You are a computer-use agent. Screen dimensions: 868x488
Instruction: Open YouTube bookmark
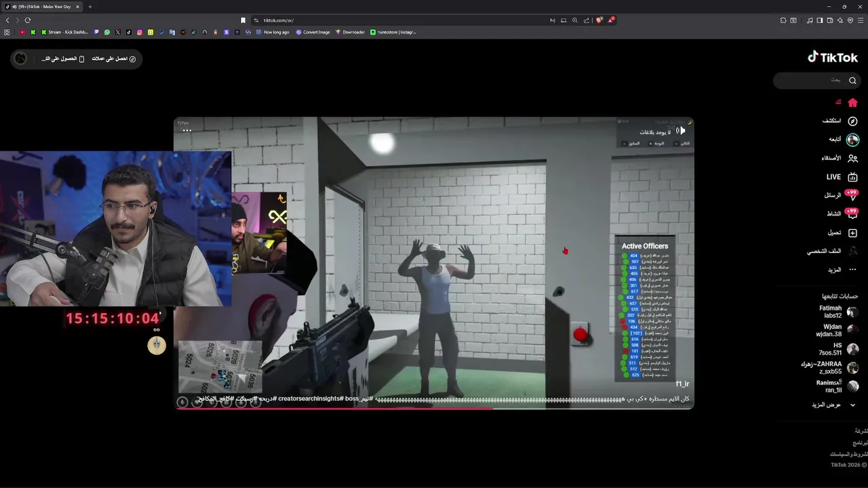pyautogui.click(x=22, y=32)
